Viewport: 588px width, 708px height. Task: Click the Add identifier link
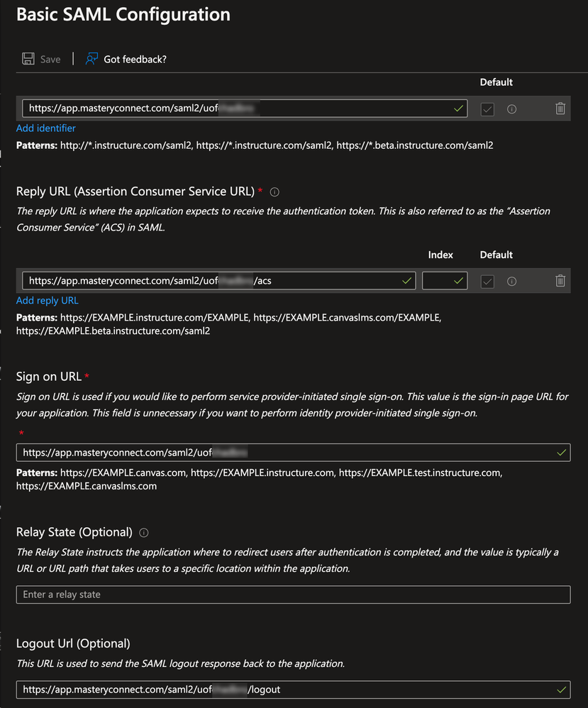46,128
